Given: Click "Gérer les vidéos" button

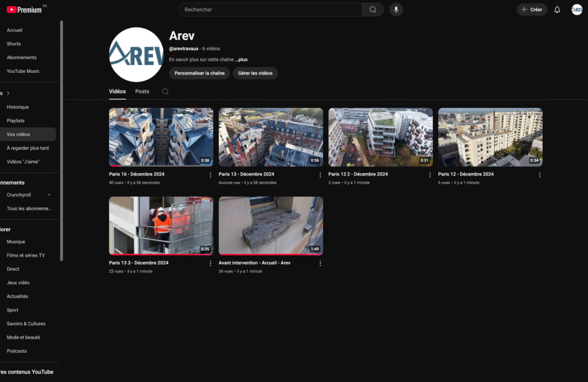Looking at the screenshot, I should tap(255, 73).
